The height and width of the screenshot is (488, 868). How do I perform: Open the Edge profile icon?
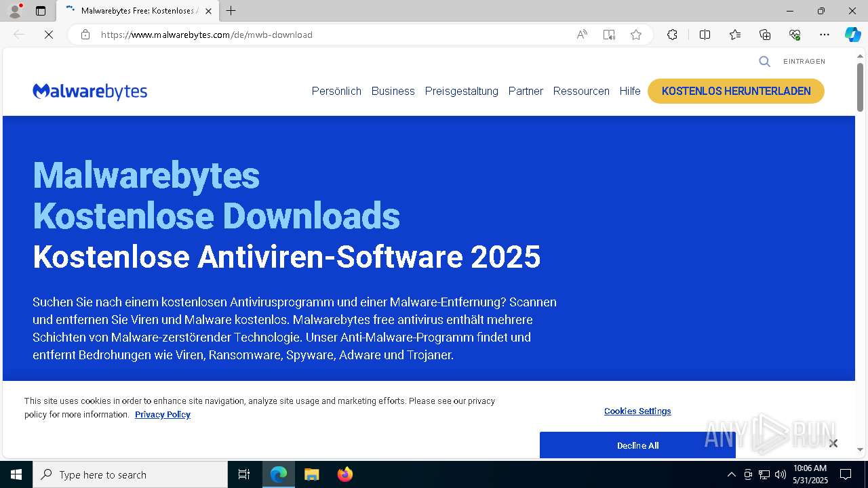click(15, 11)
